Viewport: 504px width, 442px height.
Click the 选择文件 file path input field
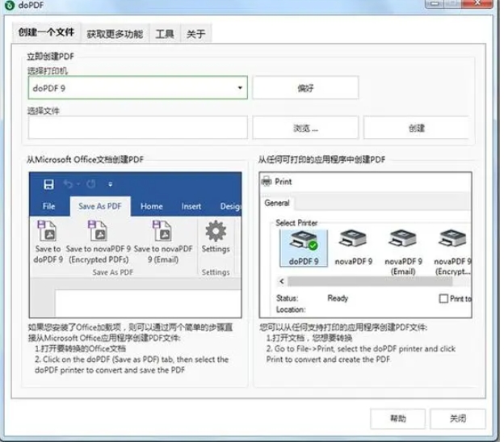point(138,128)
